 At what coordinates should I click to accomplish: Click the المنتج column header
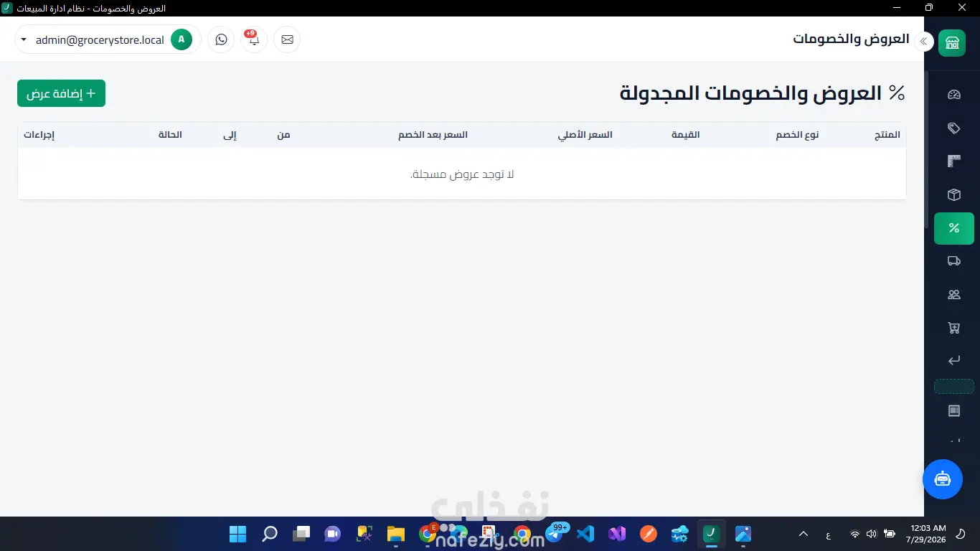[887, 135]
